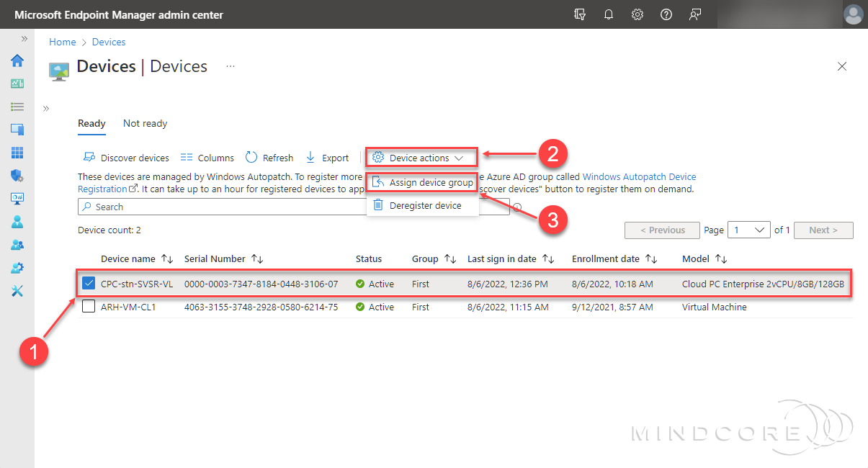Open the page number selector dropdown
The width and height of the screenshot is (868, 468).
[748, 230]
